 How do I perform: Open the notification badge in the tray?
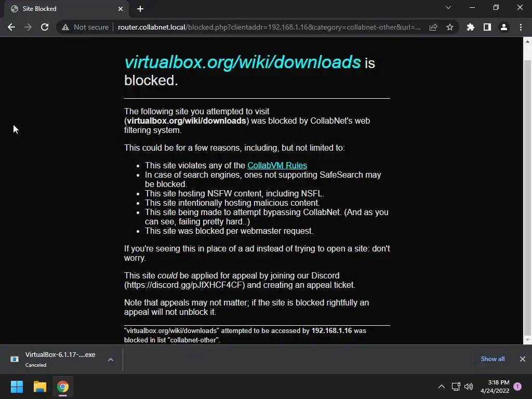coord(517,387)
